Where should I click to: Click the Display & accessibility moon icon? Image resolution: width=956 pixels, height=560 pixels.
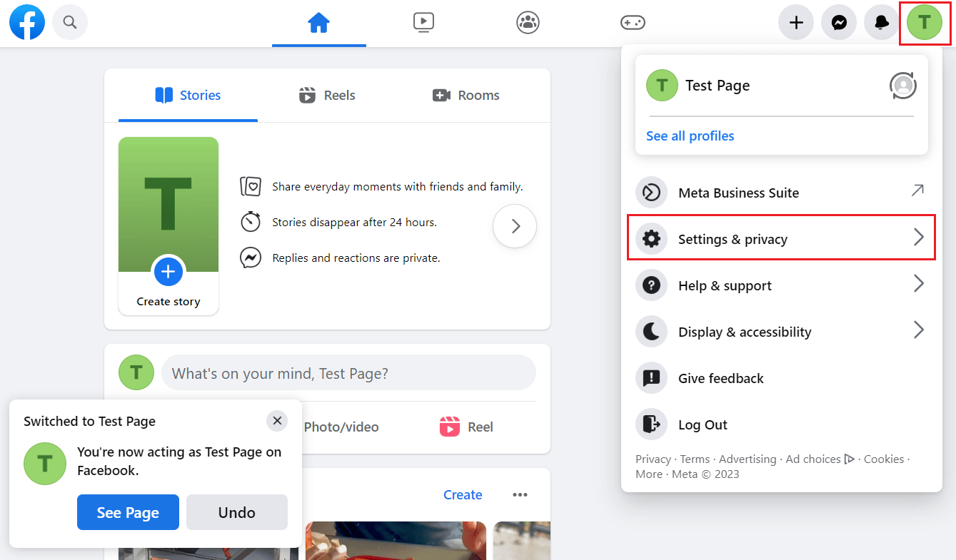[651, 332]
